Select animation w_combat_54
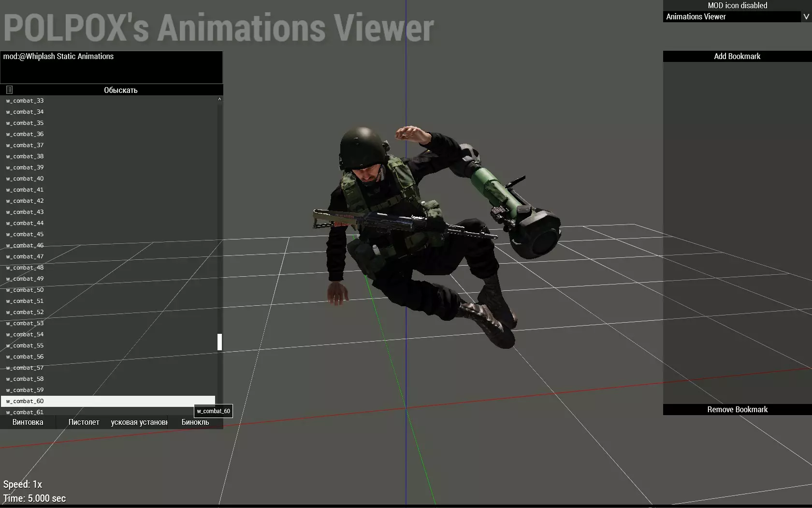This screenshot has width=812, height=508. coord(108,334)
